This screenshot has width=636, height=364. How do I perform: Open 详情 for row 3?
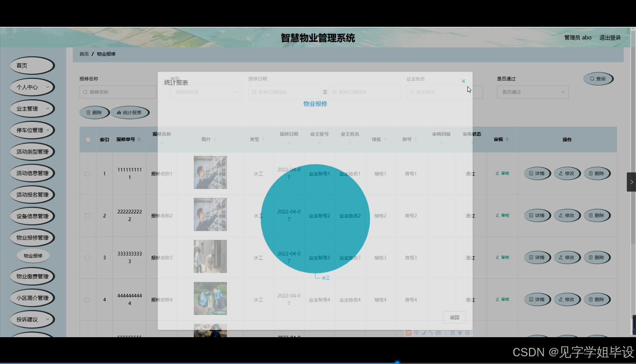click(537, 257)
